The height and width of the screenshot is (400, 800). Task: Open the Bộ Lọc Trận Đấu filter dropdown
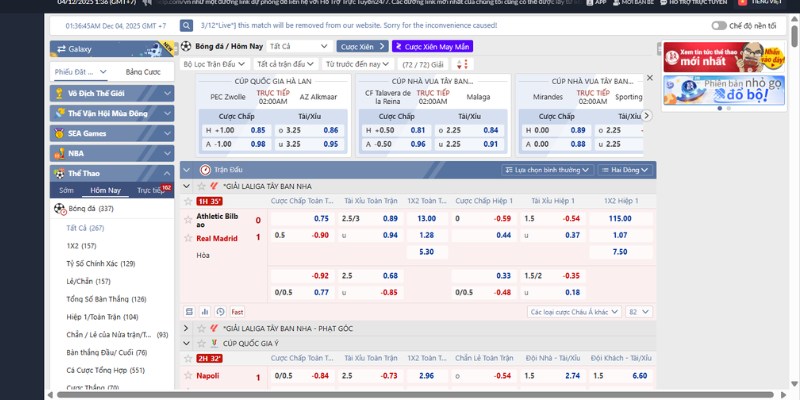pyautogui.click(x=215, y=64)
